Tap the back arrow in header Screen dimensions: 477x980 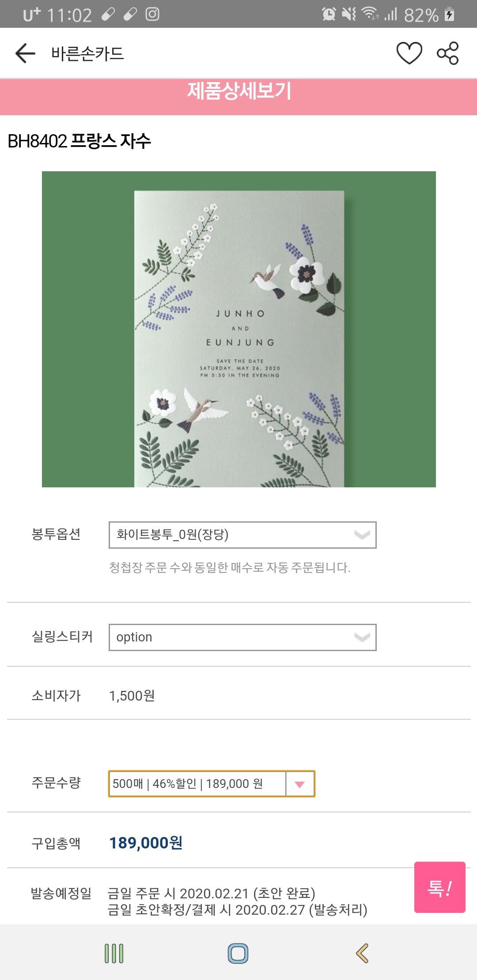tap(25, 53)
